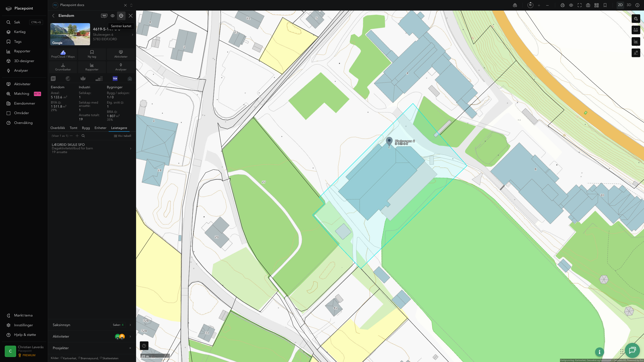Click the print icon in top toolbar
The width and height of the screenshot is (644, 362).
pyautogui.click(x=562, y=5)
